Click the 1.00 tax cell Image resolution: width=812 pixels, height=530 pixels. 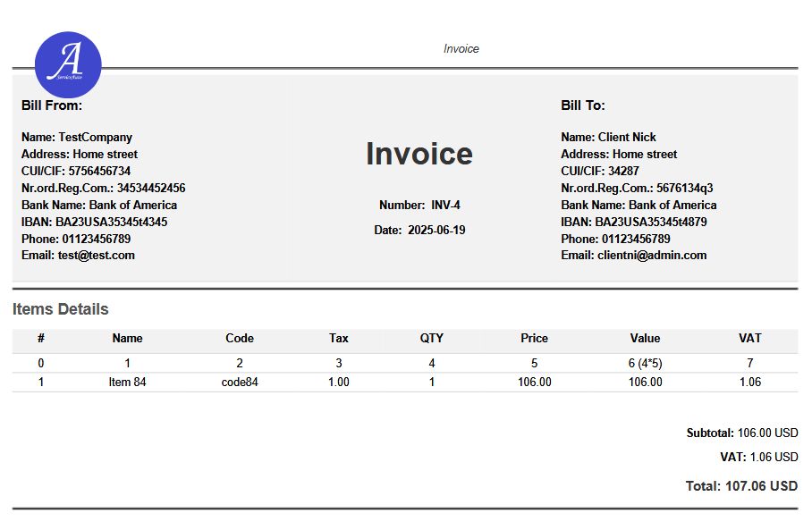point(339,382)
